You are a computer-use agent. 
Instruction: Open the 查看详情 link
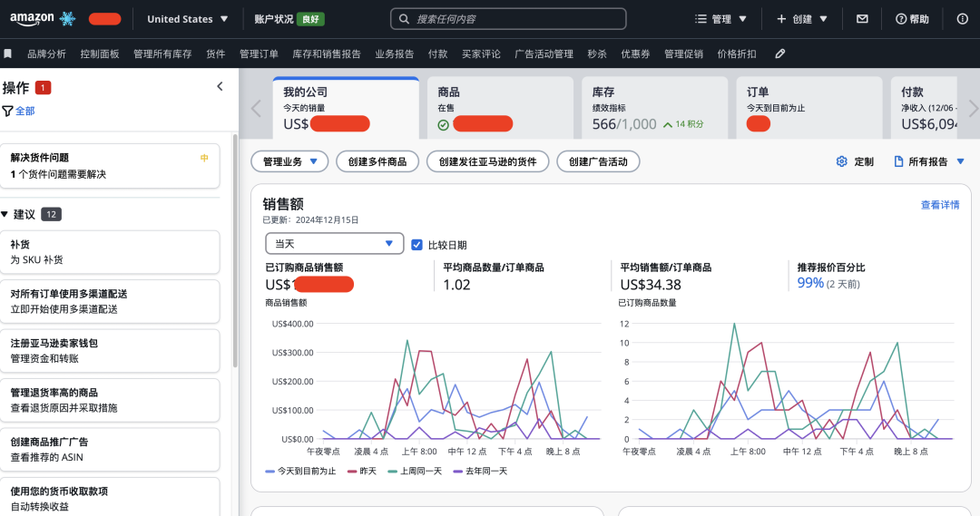[x=940, y=205]
